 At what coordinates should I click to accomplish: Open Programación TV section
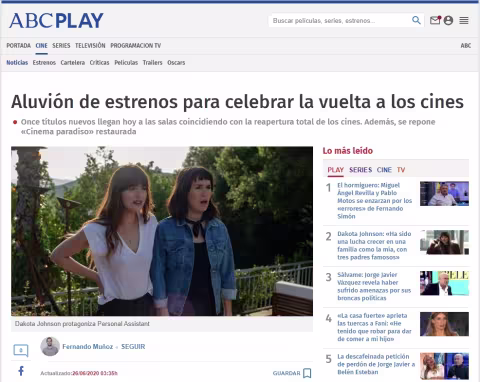[135, 45]
